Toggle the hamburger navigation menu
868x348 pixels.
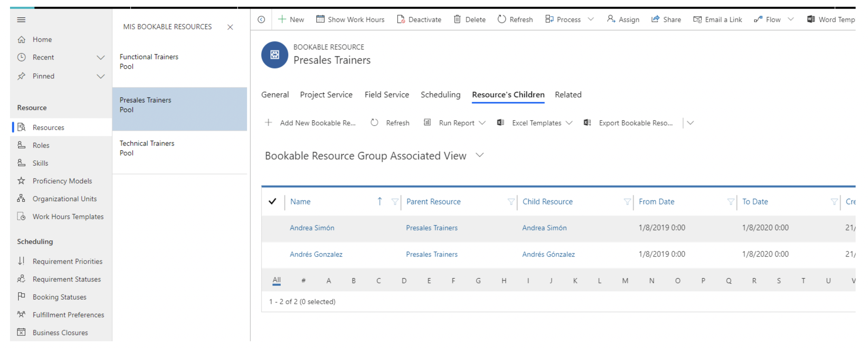[x=21, y=20]
